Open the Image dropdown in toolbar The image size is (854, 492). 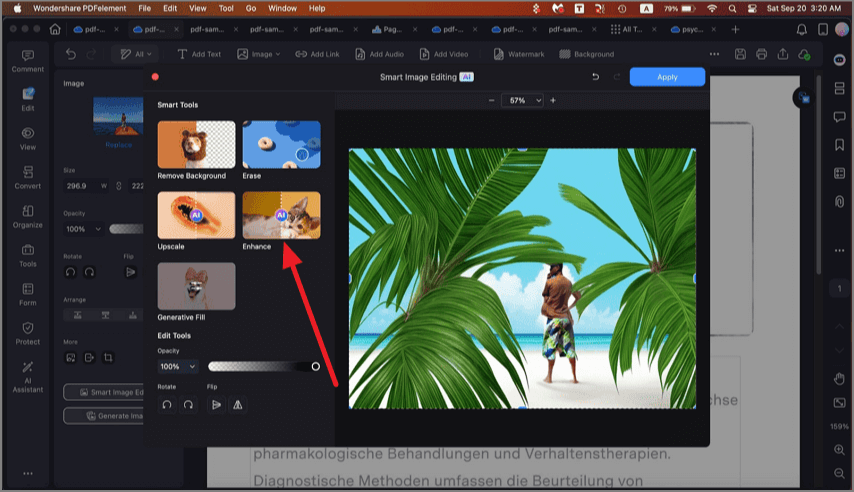259,54
